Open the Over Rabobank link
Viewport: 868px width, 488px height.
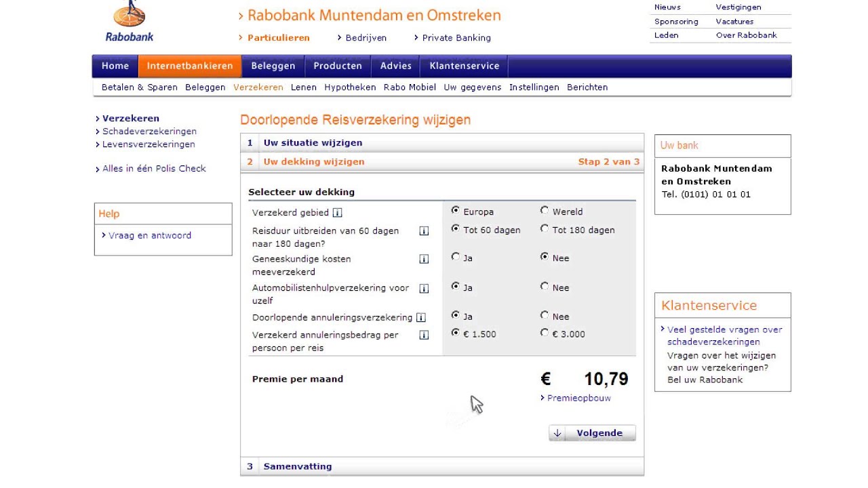[x=747, y=35]
